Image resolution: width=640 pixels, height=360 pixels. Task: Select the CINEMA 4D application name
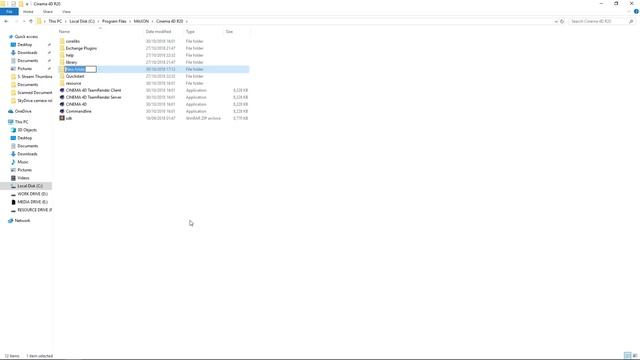[x=76, y=104]
